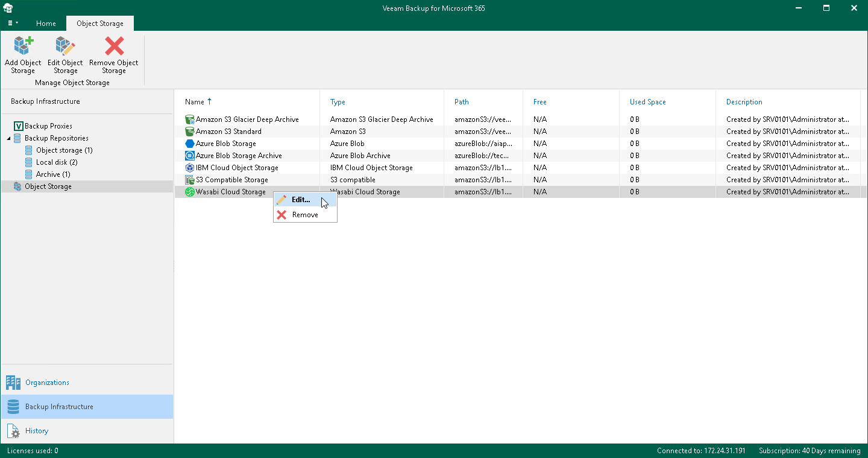Click the Object storage (1) node icon
The width and height of the screenshot is (868, 458).
coord(29,150)
